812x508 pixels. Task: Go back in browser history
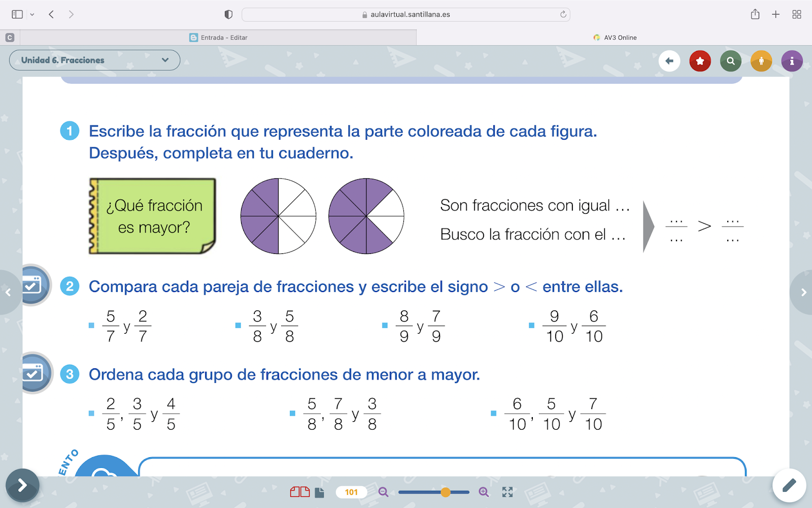point(51,14)
